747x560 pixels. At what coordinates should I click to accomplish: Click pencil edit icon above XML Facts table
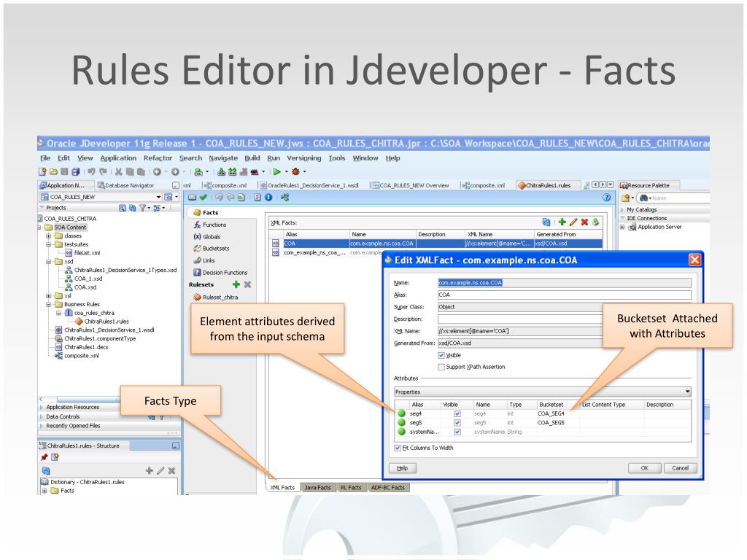[573, 222]
